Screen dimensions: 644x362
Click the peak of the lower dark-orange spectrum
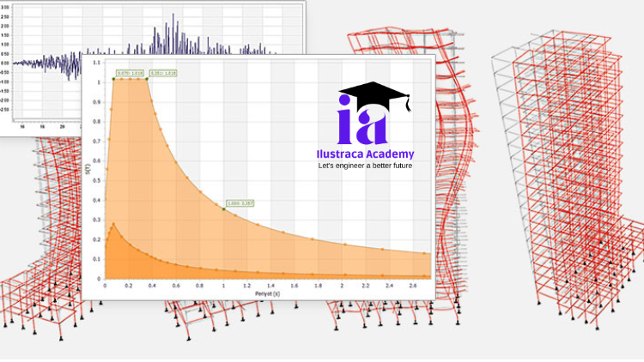[x=113, y=224]
